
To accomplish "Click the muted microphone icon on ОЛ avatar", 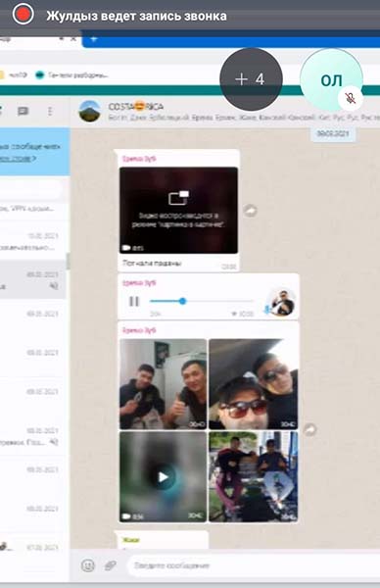I will pos(351,99).
